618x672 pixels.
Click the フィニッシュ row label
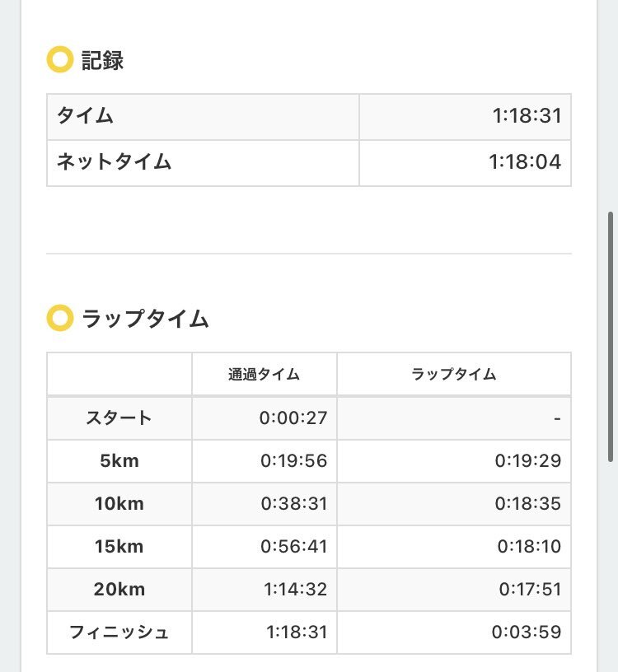tap(119, 632)
